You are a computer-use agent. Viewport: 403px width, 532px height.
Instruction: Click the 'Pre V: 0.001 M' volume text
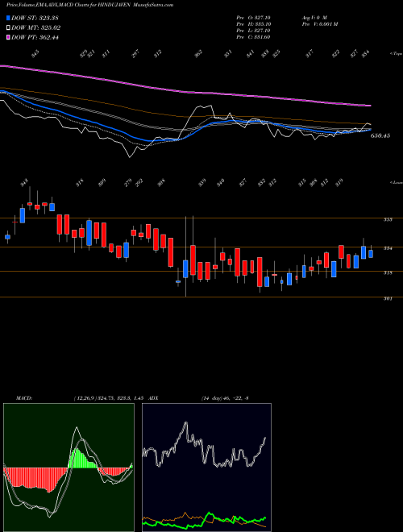pyautogui.click(x=319, y=24)
